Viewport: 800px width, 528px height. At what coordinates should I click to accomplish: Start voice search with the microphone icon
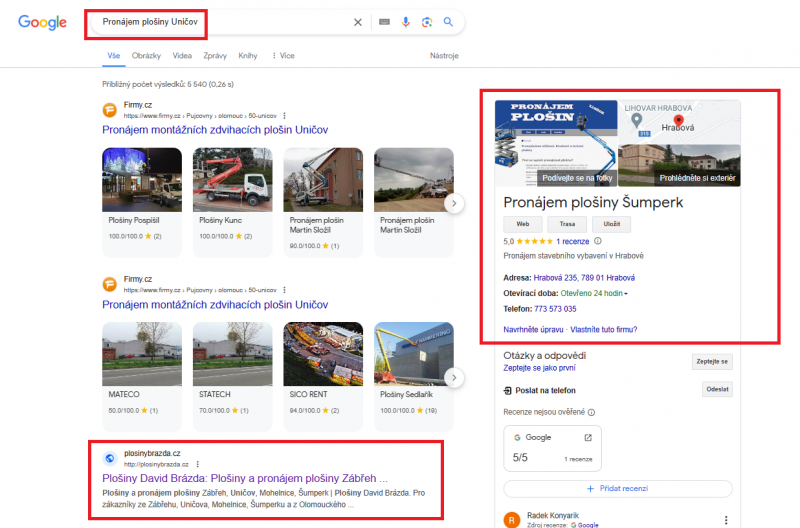coord(406,22)
